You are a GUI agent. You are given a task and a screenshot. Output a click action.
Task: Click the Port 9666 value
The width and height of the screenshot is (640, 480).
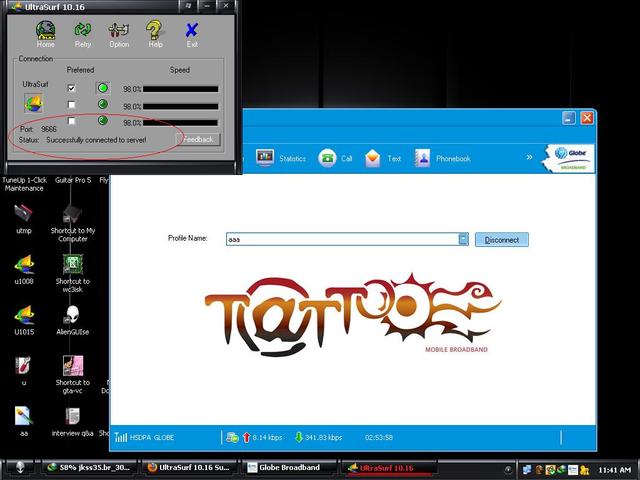coord(49,129)
